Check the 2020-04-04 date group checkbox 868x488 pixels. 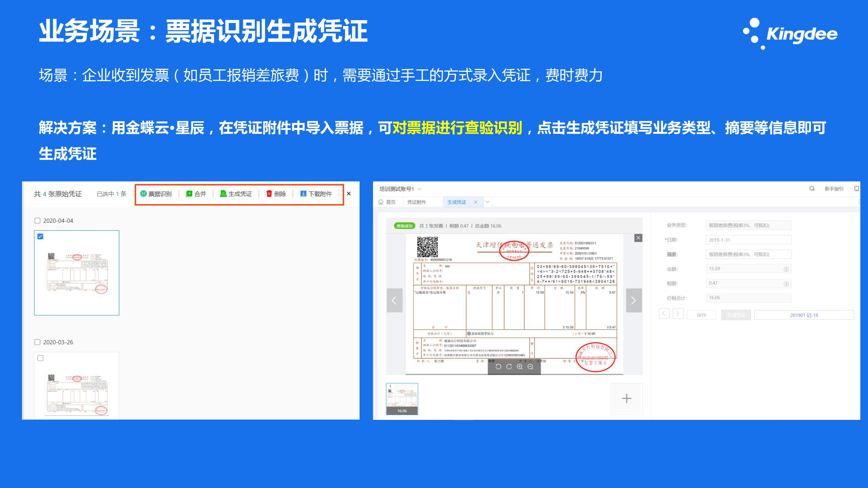coord(37,221)
